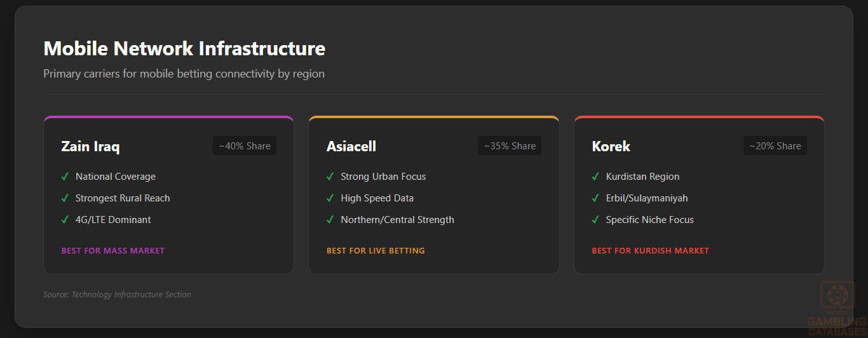This screenshot has height=338, width=868.
Task: Click the checkmark beside Strong Urban Focus
Action: 330,177
